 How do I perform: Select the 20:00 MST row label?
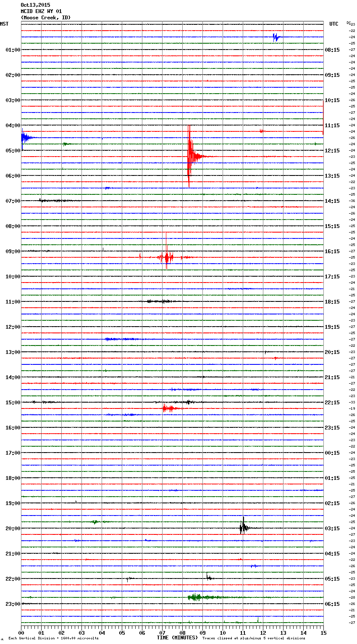point(13,529)
